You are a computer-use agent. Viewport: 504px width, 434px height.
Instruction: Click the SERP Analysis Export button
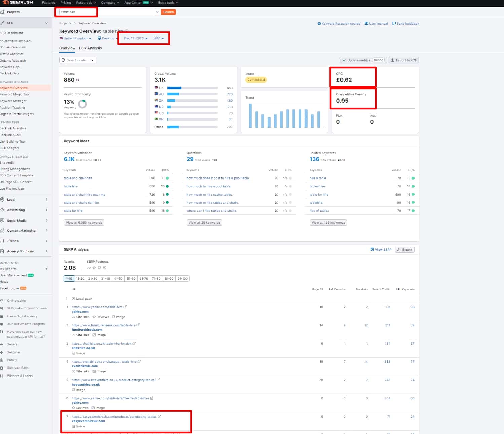[x=404, y=250]
